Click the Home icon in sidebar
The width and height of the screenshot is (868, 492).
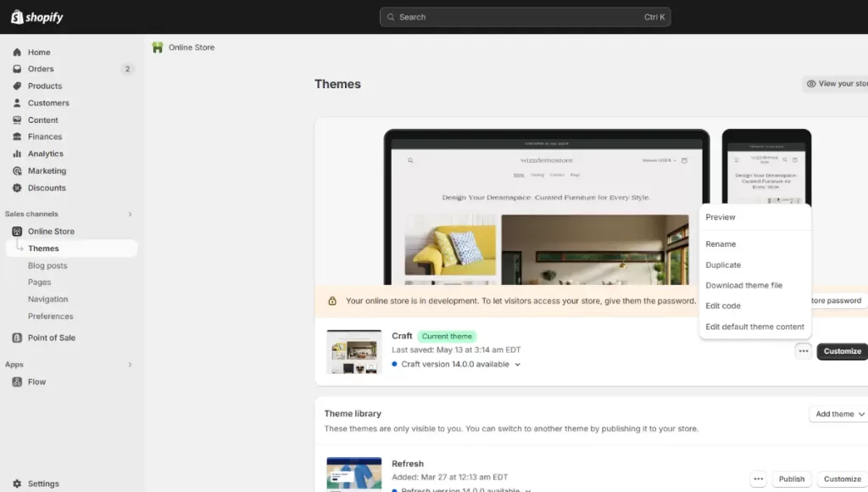[17, 52]
